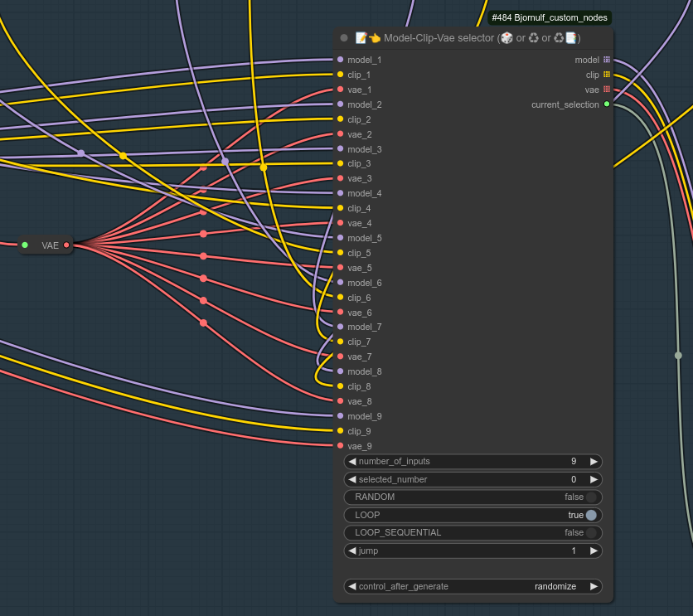This screenshot has width=693, height=616.
Task: Click the grid icon beside the vae output
Action: pyautogui.click(x=607, y=90)
